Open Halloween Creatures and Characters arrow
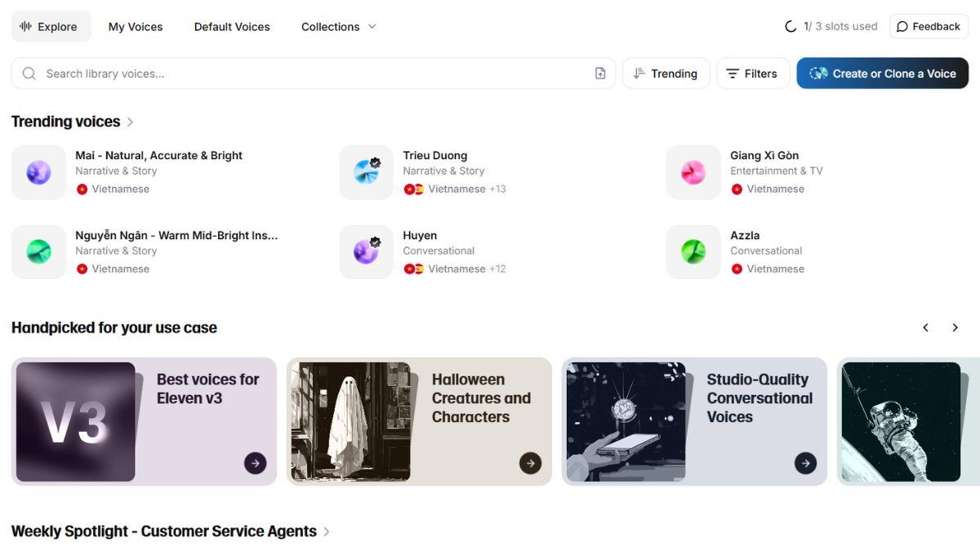The image size is (980, 551). click(x=530, y=463)
